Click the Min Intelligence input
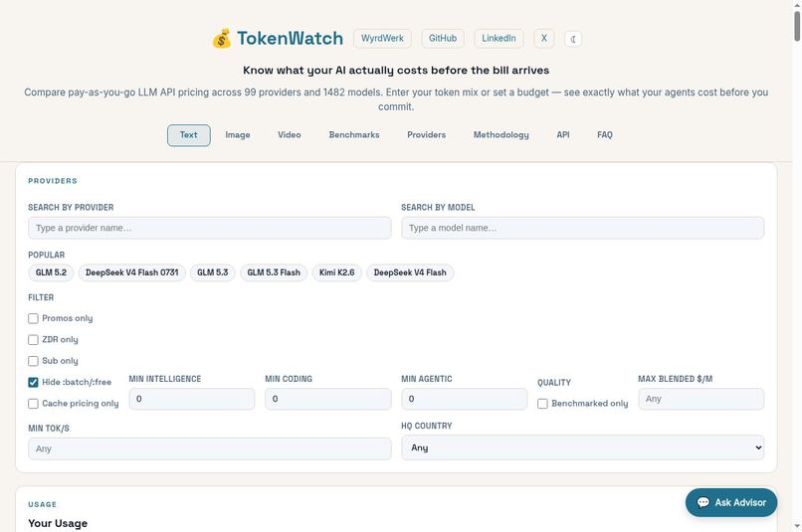The height and width of the screenshot is (532, 802). click(192, 399)
